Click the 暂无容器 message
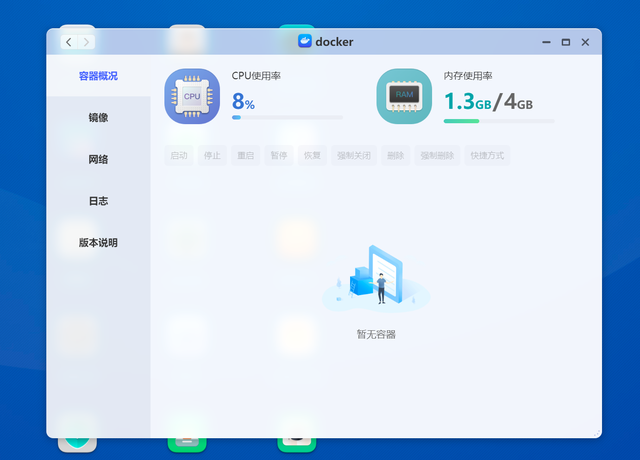 (x=376, y=335)
